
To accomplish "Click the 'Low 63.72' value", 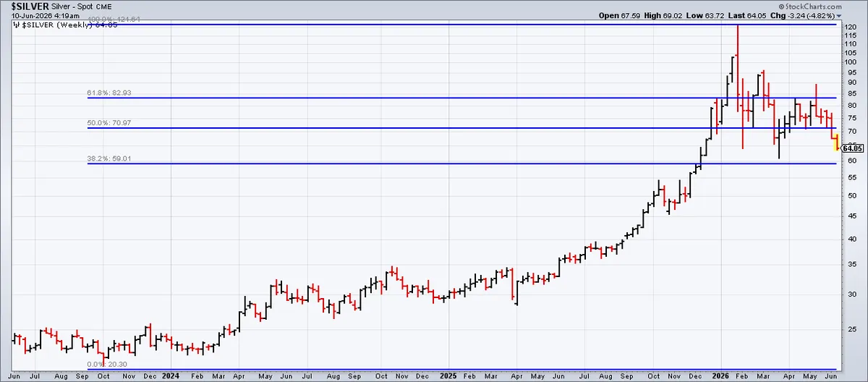I will point(706,14).
